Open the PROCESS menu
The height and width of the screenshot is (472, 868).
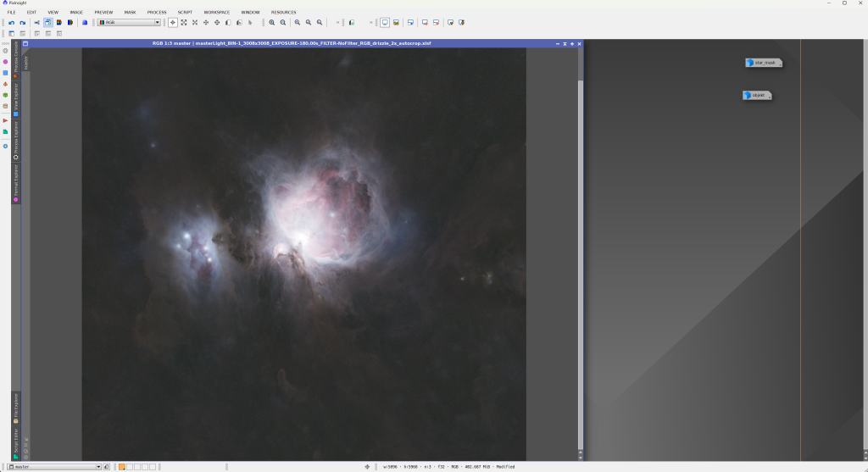[x=157, y=13]
